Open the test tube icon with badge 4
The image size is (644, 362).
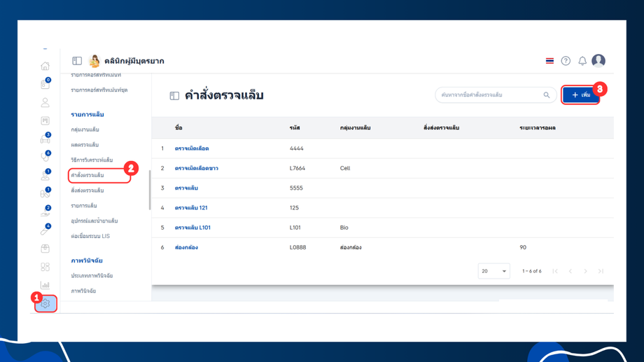(x=45, y=230)
